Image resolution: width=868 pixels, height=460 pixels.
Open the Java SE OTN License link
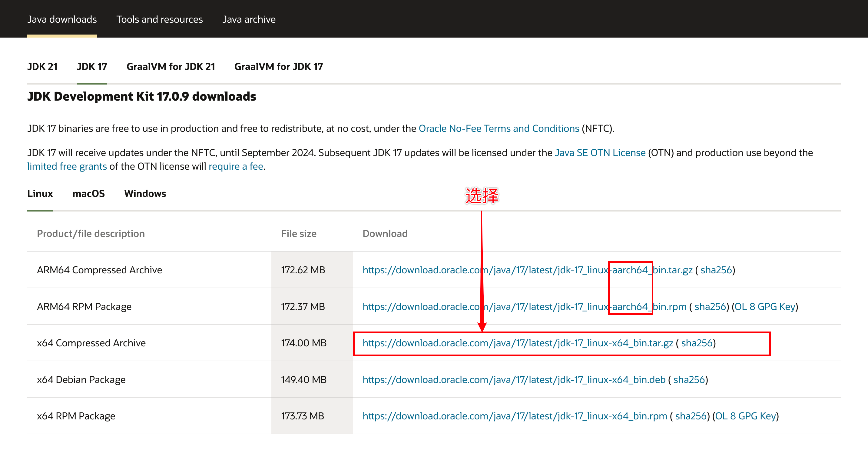[600, 153]
